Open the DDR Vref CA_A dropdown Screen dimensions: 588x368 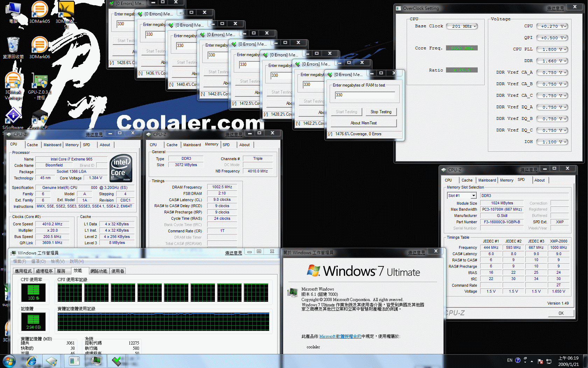coord(552,73)
